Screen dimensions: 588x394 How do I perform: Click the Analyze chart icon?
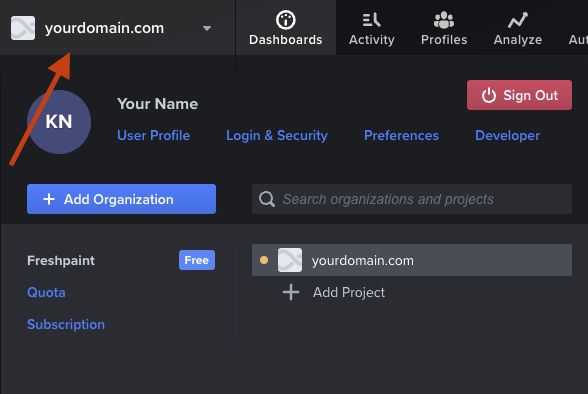click(x=518, y=20)
